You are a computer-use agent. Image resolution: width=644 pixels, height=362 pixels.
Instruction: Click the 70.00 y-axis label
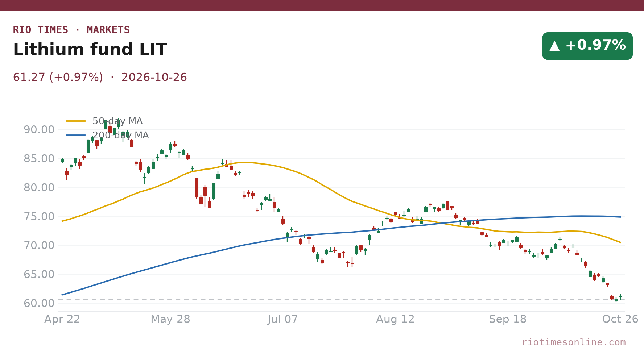pyautogui.click(x=39, y=245)
